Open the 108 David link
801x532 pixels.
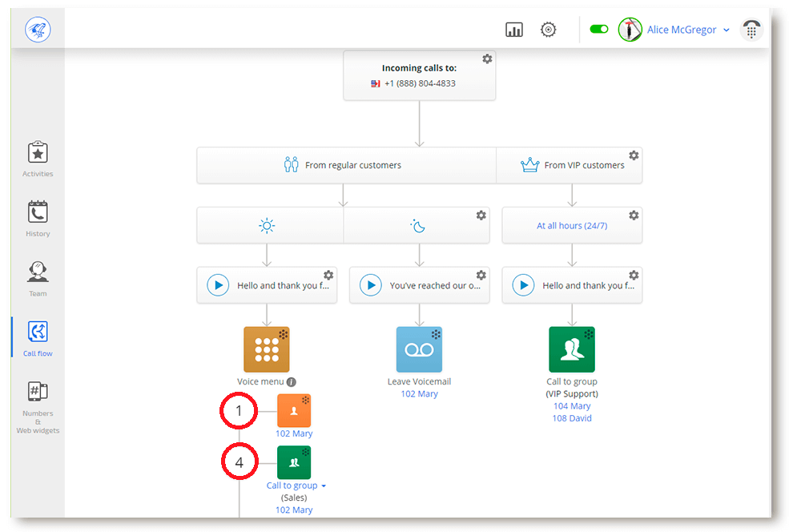(572, 418)
